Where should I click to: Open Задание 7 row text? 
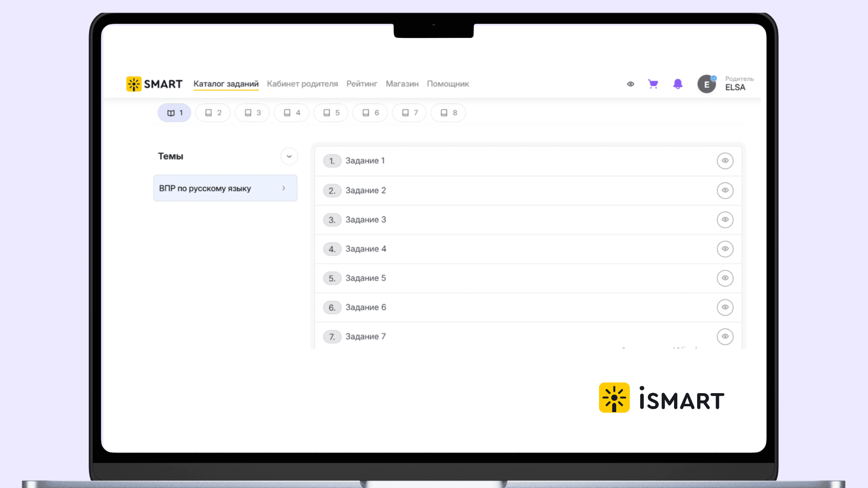(x=366, y=337)
